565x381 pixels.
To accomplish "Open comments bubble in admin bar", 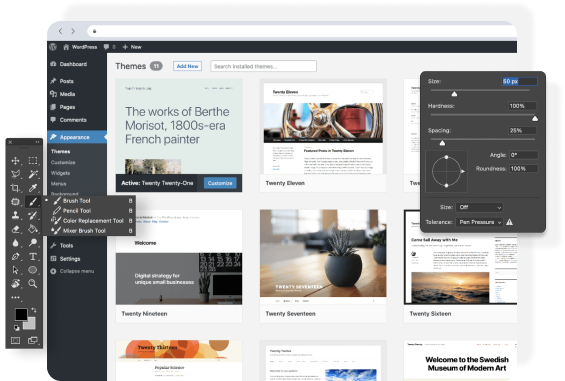I will pos(110,47).
